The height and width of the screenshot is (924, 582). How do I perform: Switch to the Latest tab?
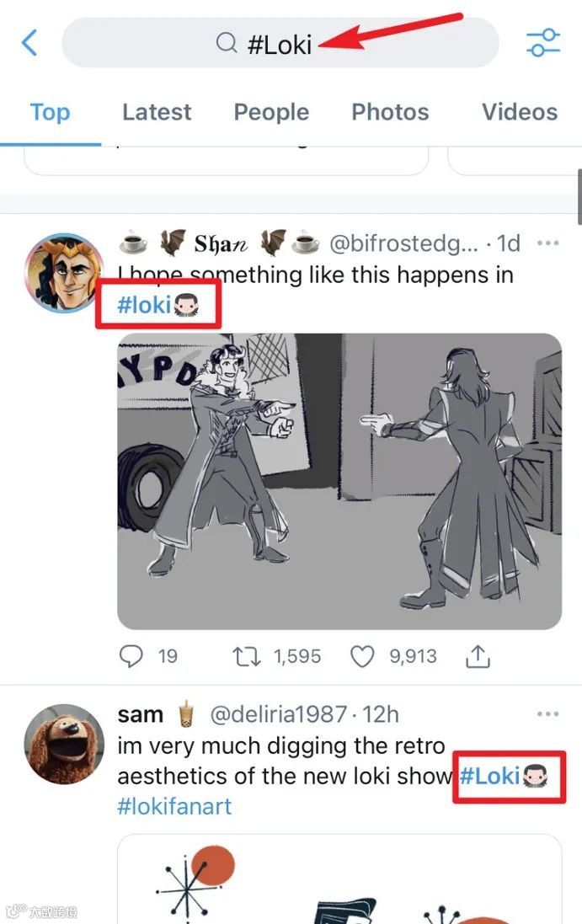click(x=157, y=111)
